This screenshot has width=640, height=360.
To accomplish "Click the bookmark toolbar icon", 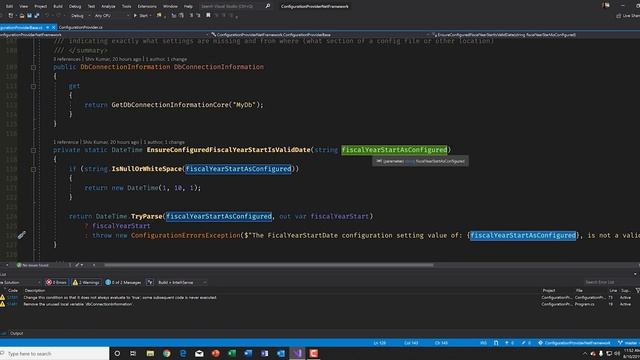I will (208, 16).
